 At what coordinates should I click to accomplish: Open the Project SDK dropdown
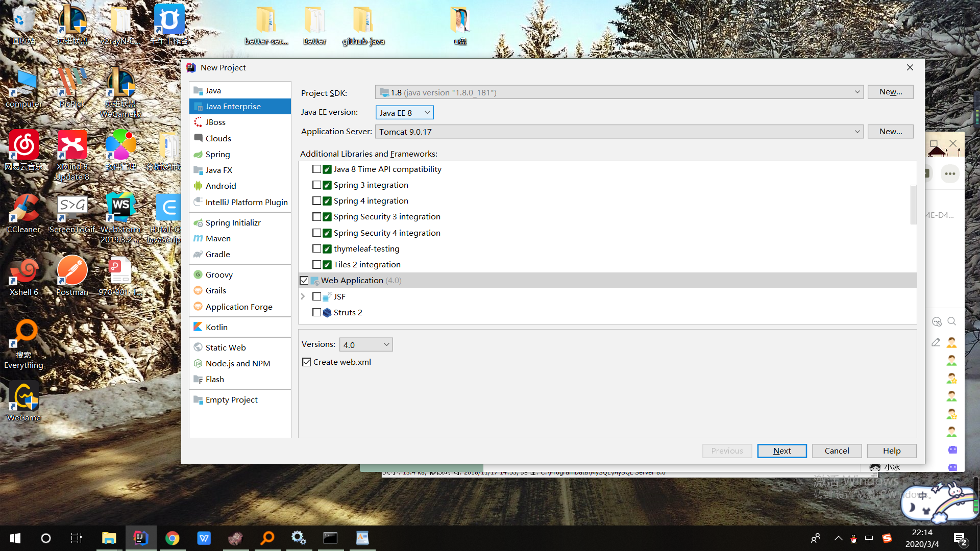(619, 92)
